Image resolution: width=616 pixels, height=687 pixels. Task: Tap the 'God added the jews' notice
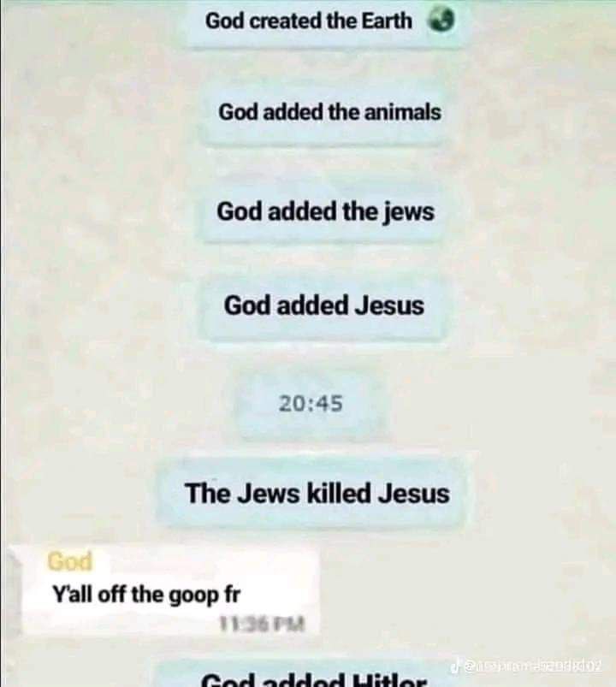[324, 211]
